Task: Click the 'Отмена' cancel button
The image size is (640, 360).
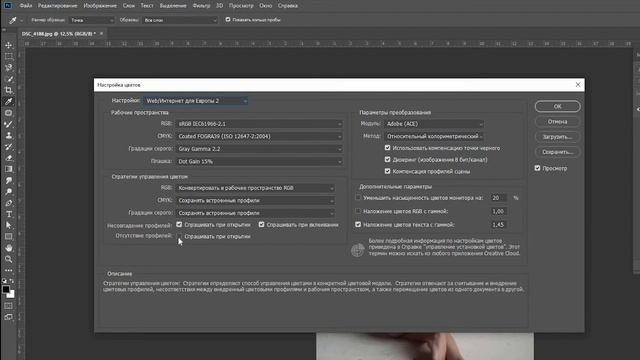Action: click(557, 122)
